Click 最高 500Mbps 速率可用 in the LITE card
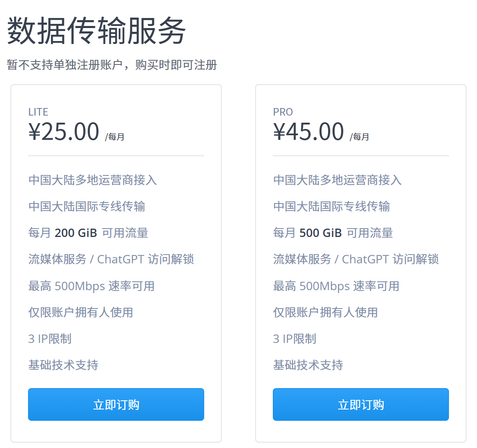Image resolution: width=477 pixels, height=448 pixels. pos(91,286)
